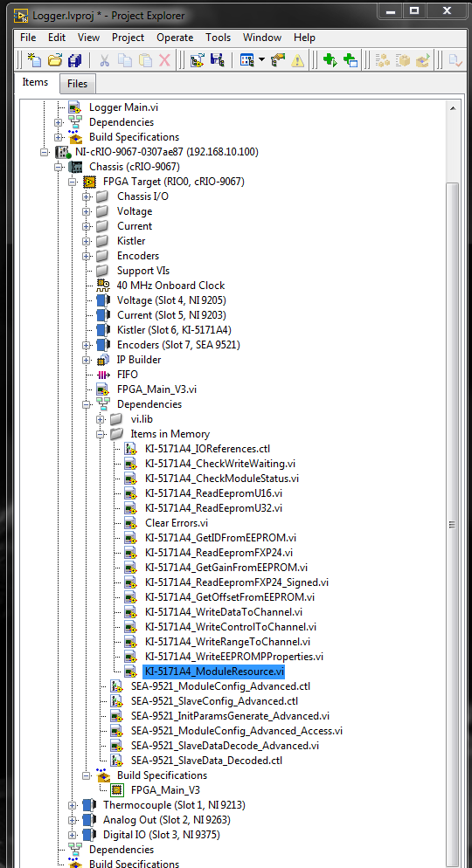Open the Project menu

point(128,38)
